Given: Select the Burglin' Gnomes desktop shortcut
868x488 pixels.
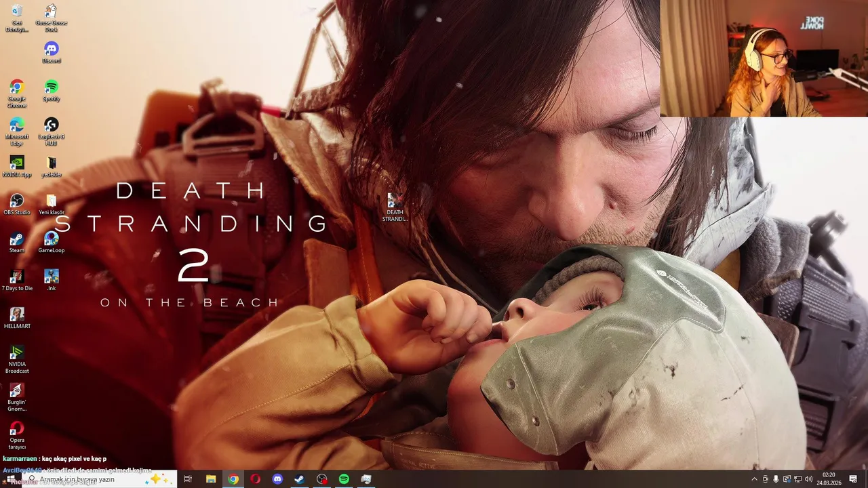Looking at the screenshot, I should point(17,398).
